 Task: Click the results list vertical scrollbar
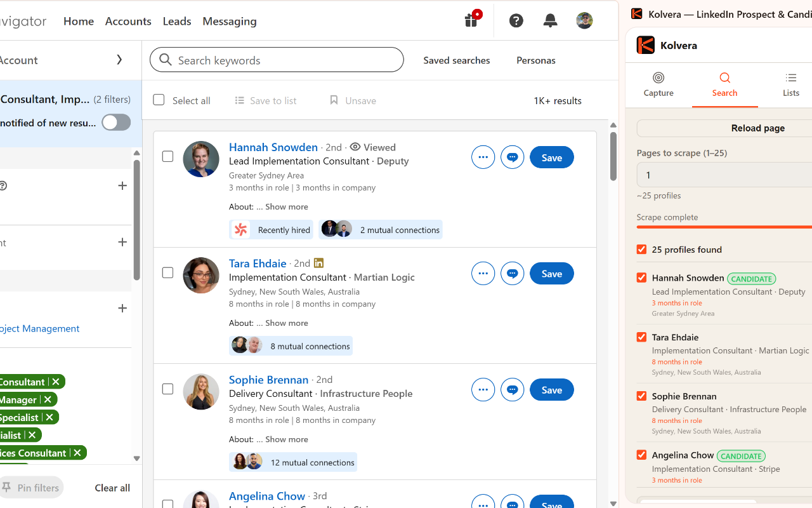[x=613, y=156]
